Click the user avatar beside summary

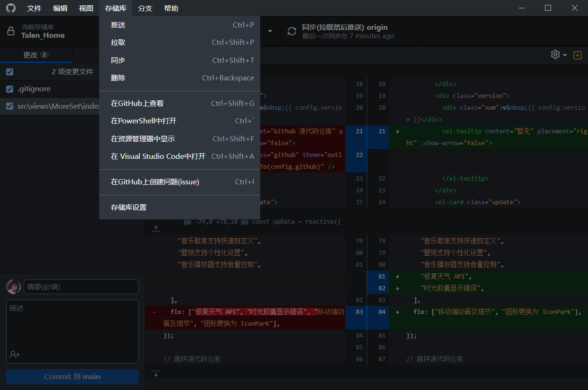tap(13, 286)
